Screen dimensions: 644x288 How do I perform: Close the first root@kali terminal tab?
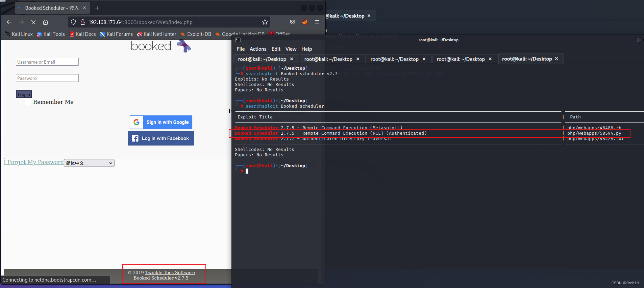(292, 59)
